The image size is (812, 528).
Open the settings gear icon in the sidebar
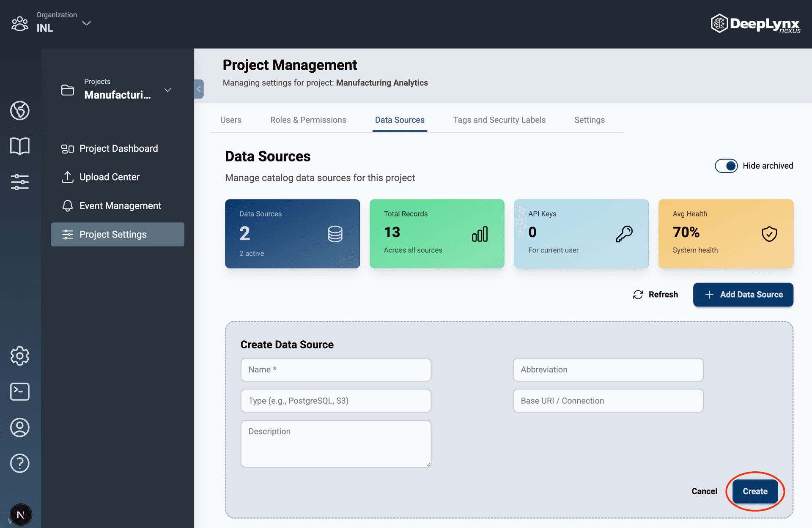19,356
